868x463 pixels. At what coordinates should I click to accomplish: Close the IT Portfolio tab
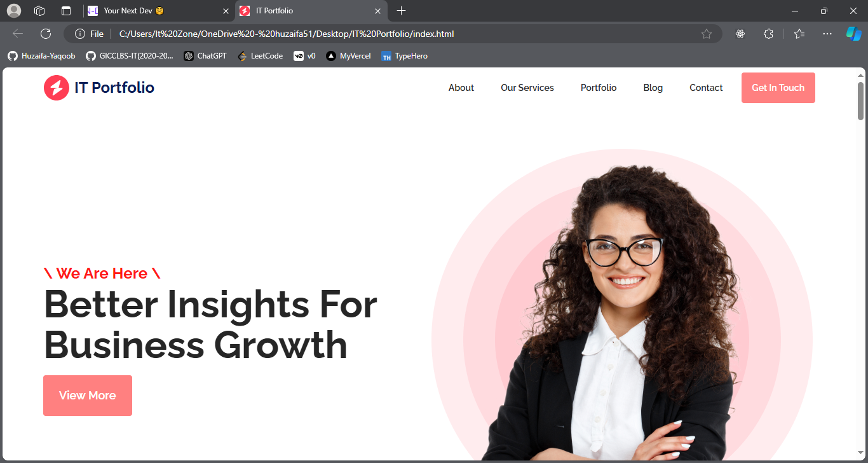[x=378, y=11]
